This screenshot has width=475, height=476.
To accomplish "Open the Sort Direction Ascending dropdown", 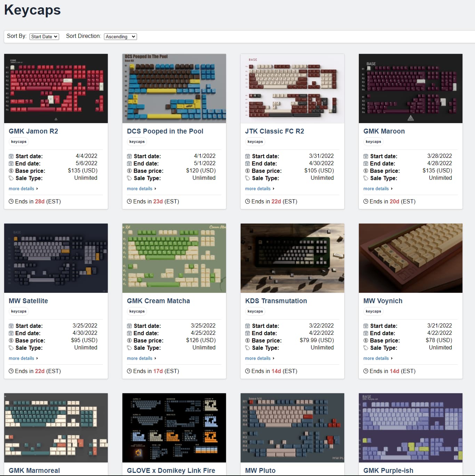I will [120, 37].
